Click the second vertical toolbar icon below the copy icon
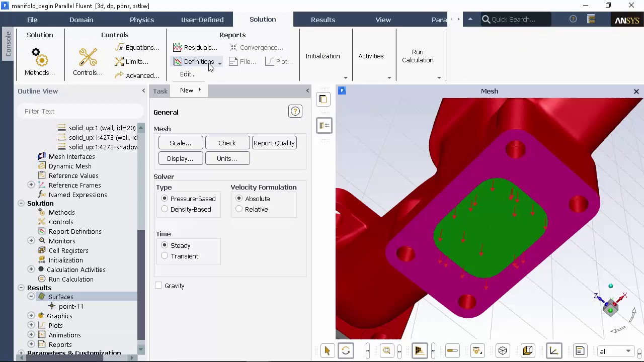644x362 pixels. [325, 125]
